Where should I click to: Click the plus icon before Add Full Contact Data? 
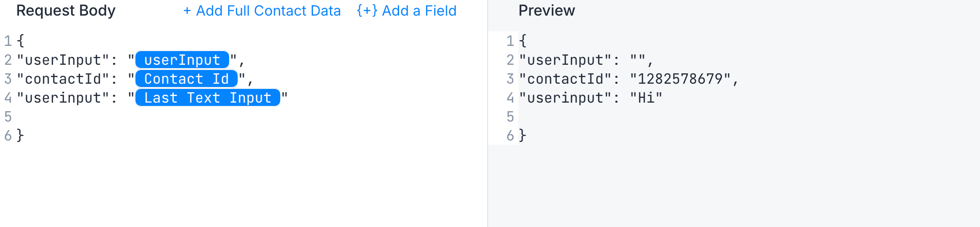[187, 11]
